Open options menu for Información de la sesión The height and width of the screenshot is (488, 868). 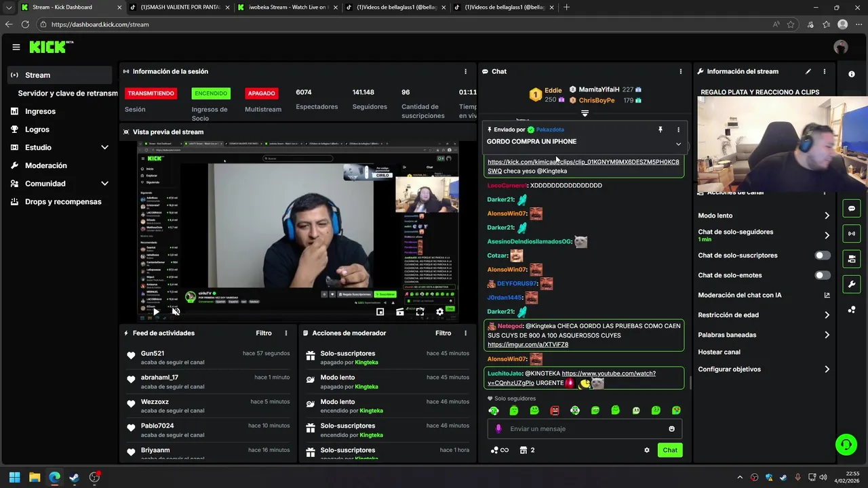tap(465, 71)
